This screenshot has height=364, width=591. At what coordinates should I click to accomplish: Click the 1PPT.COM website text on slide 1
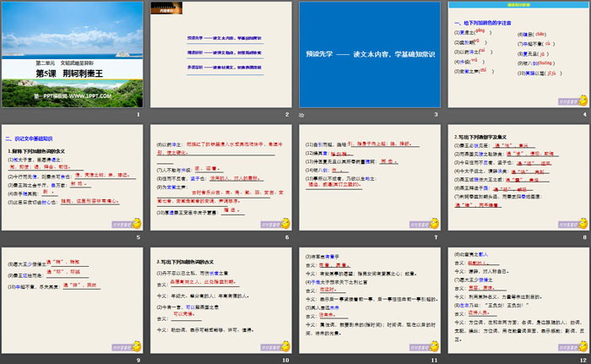coord(73,97)
